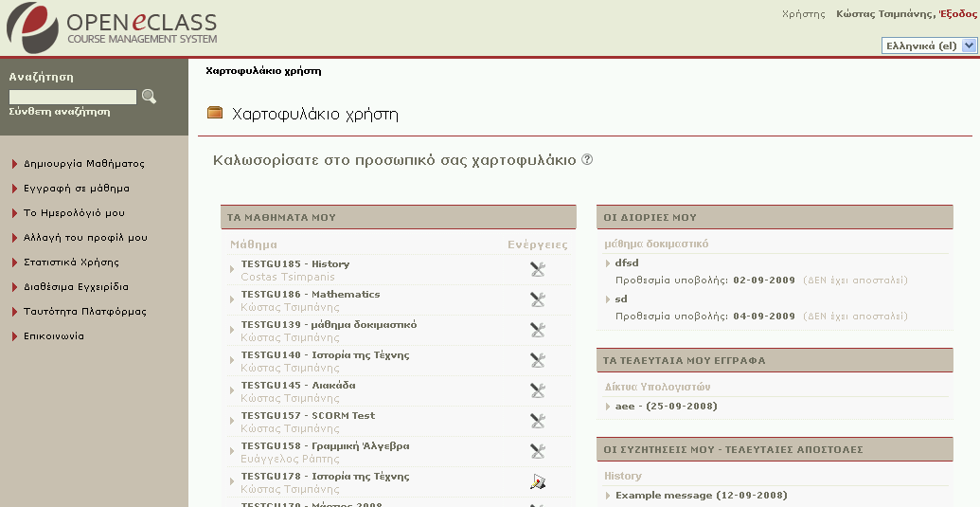The width and height of the screenshot is (980, 507).
Task: Click the Χαρτοφυλάκιο χρήστη breadcrumb
Action: pyautogui.click(x=263, y=71)
